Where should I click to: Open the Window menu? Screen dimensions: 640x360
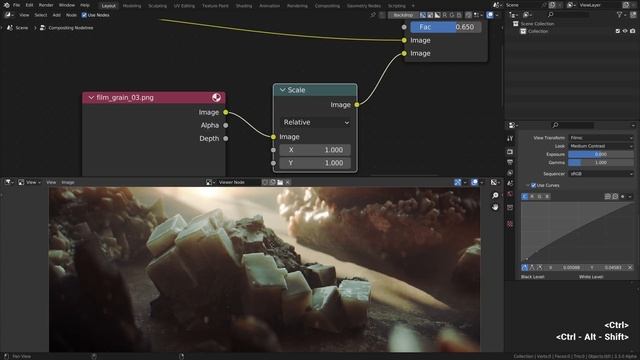click(x=67, y=5)
